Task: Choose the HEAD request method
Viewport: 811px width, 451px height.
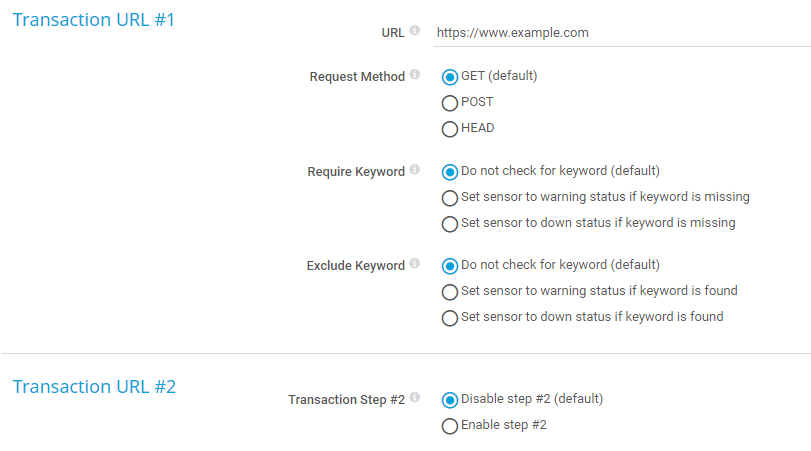Action: coord(450,129)
